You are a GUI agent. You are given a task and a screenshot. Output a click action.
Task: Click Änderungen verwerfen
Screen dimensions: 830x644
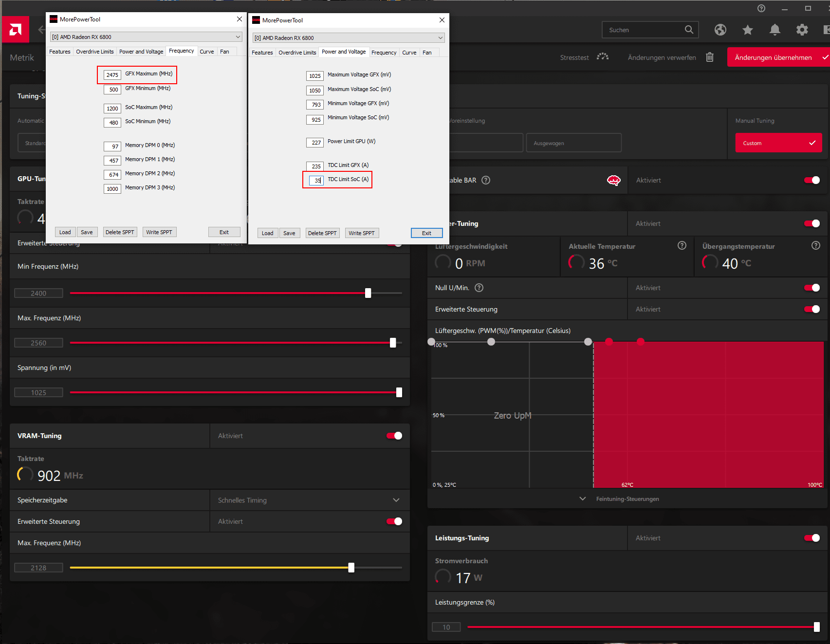point(662,57)
